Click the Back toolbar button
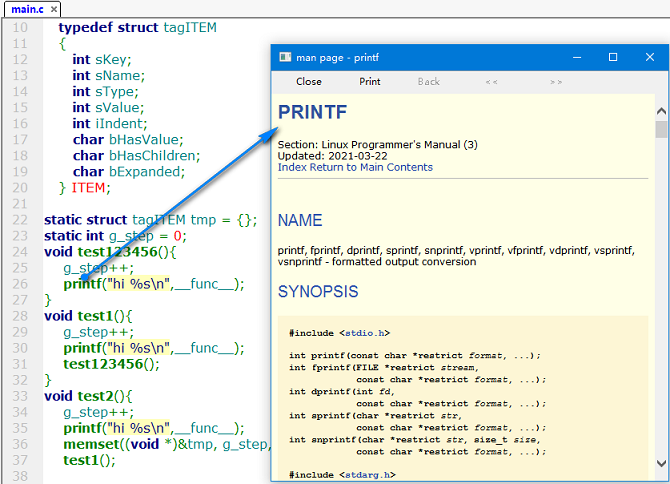Image resolution: width=670 pixels, height=484 pixels. click(428, 82)
